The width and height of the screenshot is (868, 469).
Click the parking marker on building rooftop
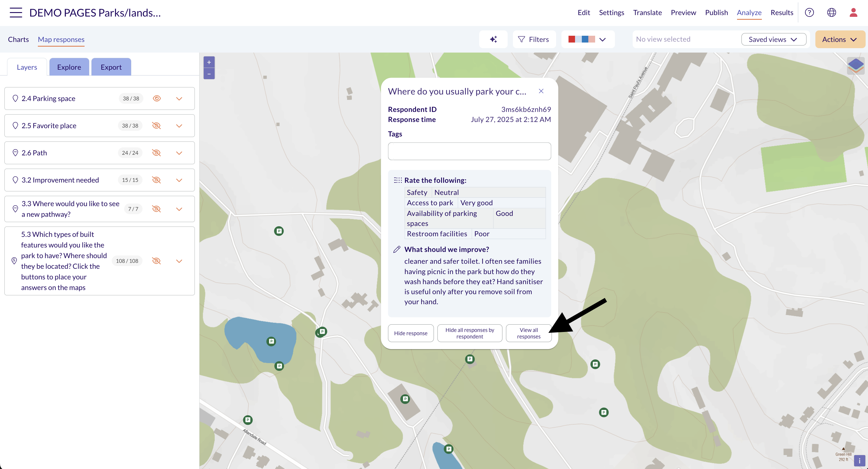[405, 399]
